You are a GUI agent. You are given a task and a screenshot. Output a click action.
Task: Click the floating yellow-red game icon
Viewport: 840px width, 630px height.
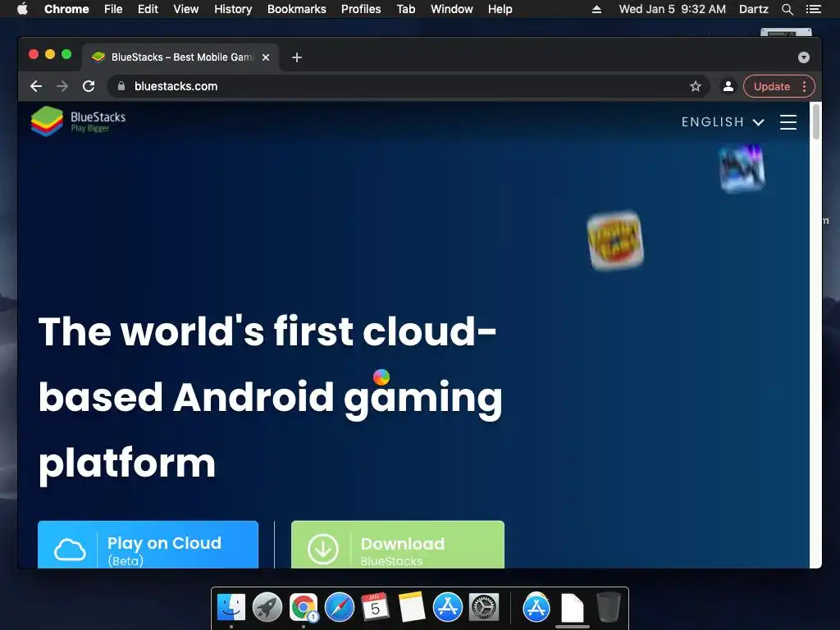pos(615,240)
